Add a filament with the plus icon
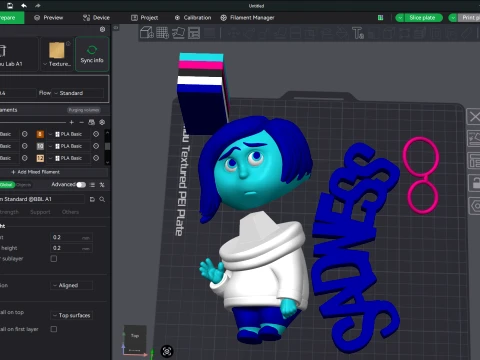Screen dimensions: 480x360 (x=71, y=122)
